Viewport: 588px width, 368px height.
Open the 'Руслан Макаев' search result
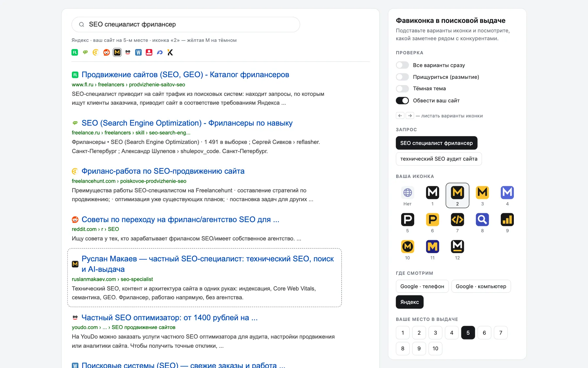pos(207,264)
